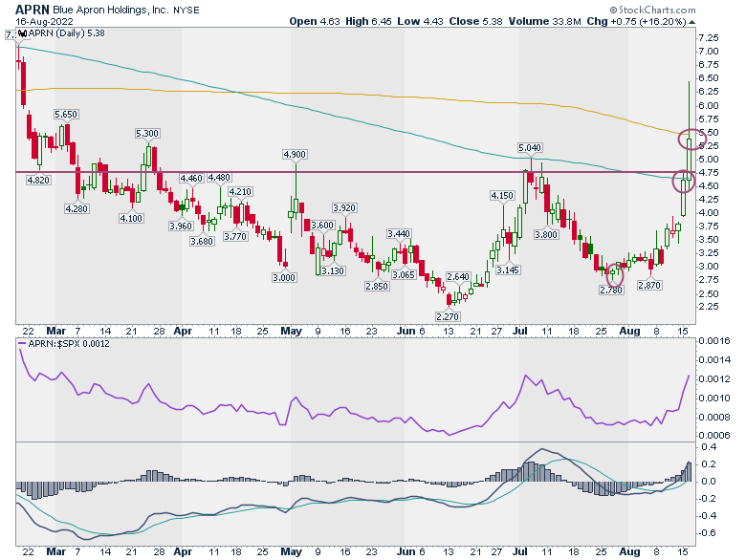Click the 6.50 tick on price axis

click(x=709, y=78)
